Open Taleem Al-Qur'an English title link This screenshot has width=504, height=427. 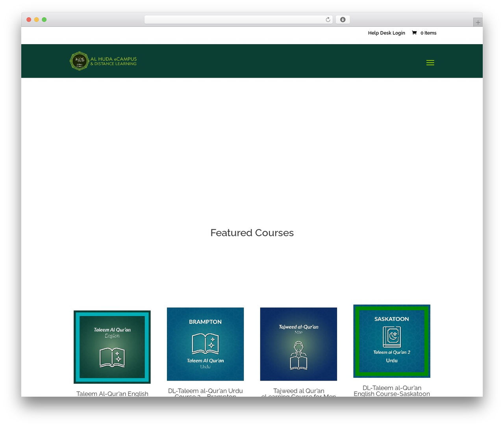[112, 394]
